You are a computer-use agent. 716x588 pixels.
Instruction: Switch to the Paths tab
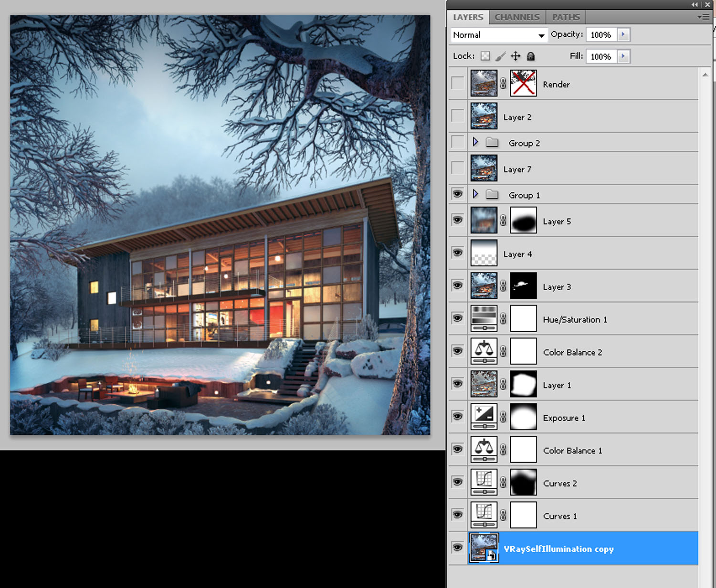[566, 17]
